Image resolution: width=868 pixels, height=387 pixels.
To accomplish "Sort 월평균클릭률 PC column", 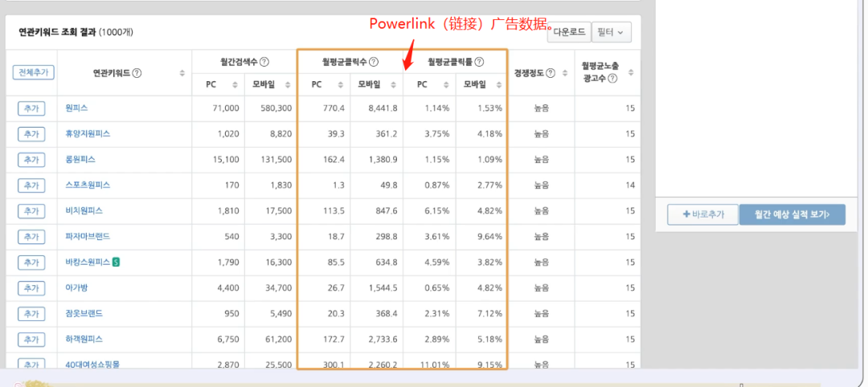I will (x=447, y=84).
